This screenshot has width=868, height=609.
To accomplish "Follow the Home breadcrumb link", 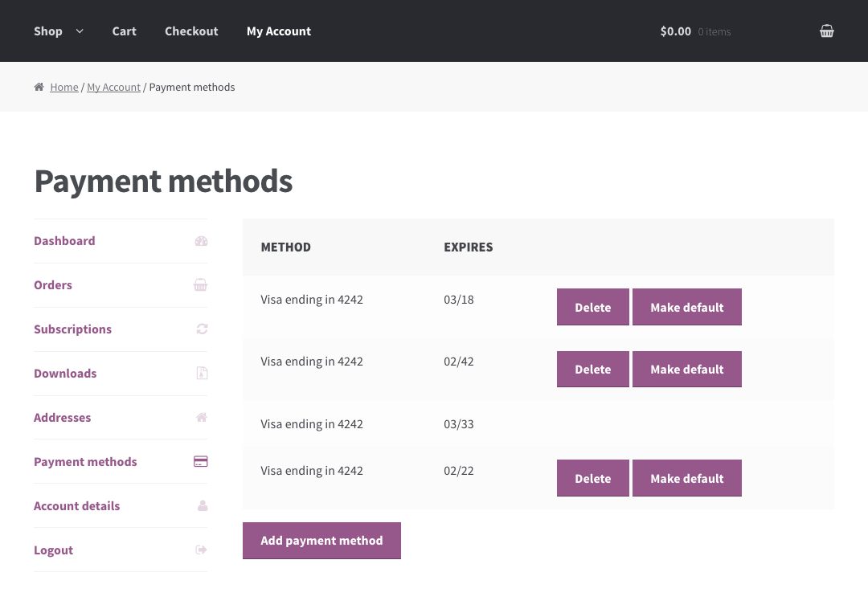I will click(64, 88).
